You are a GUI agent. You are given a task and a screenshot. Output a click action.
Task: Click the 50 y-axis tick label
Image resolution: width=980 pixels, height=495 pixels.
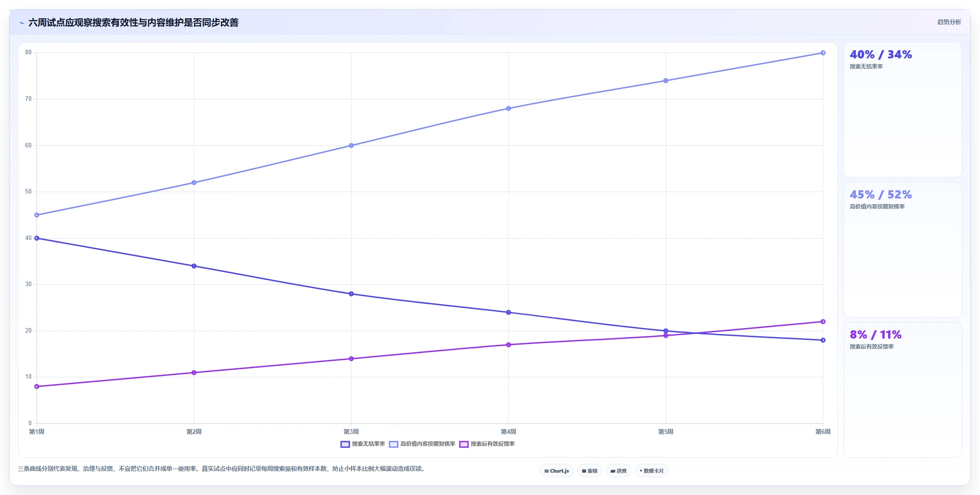coord(28,192)
